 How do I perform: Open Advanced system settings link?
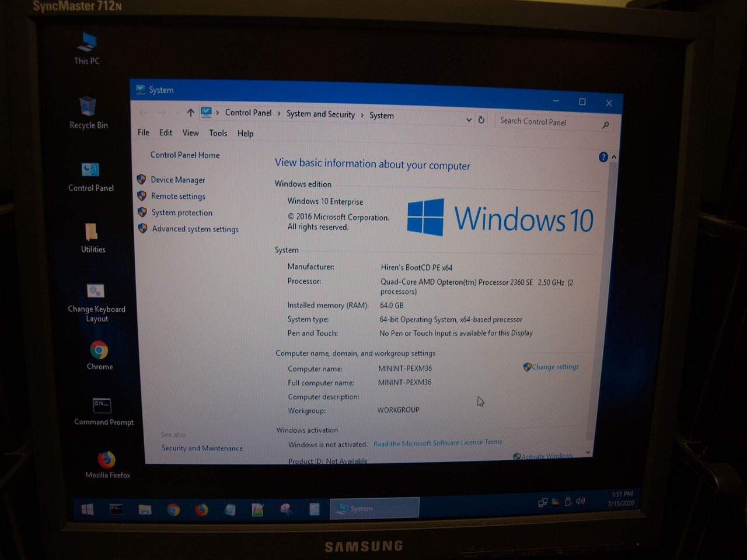click(x=196, y=229)
